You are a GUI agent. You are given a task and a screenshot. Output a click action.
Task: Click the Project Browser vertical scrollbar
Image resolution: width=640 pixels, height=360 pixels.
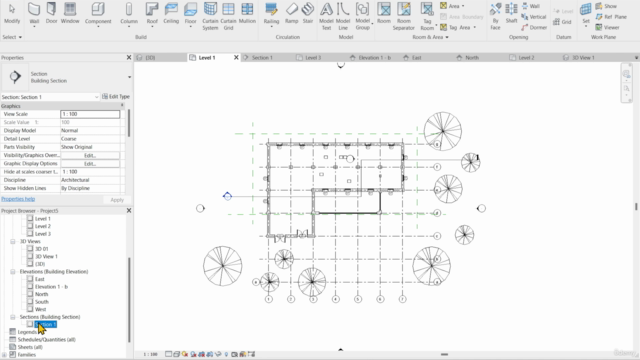tap(129, 299)
